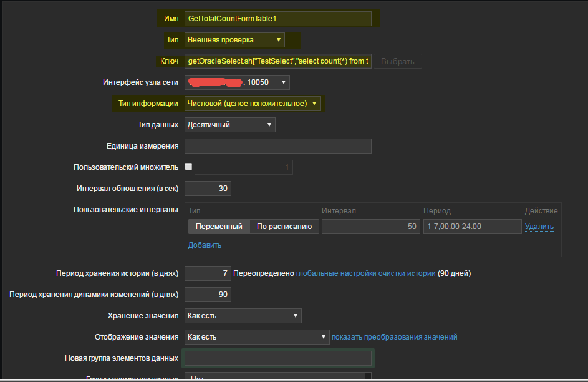Screen dimensions: 588x382
Task: Open the Тип данных dropdown showing Десятичный
Action: pyautogui.click(x=230, y=125)
